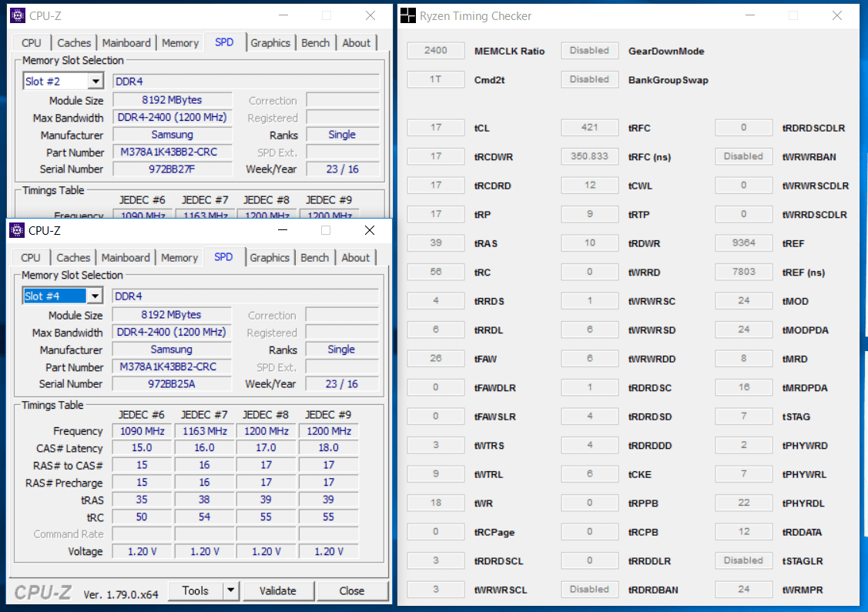Click the Ryzen Timing Checker title bar icon
Screen dimensions: 868x612
point(408,16)
